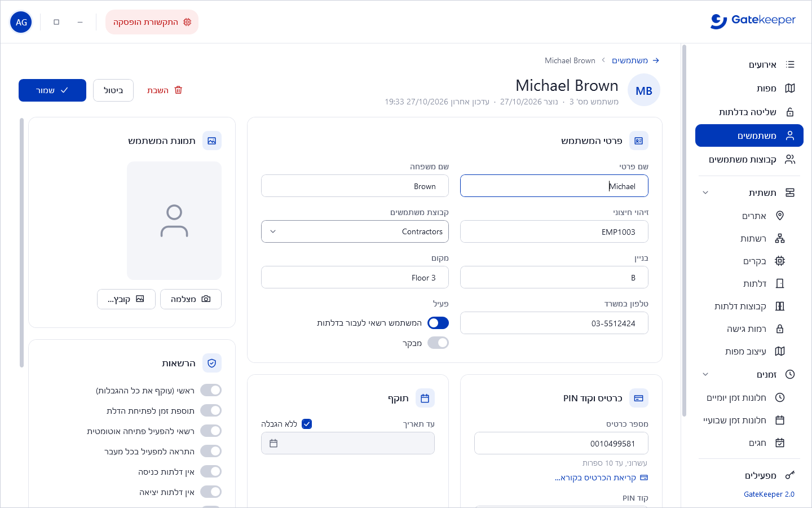Click the שמור save button

pos(52,90)
